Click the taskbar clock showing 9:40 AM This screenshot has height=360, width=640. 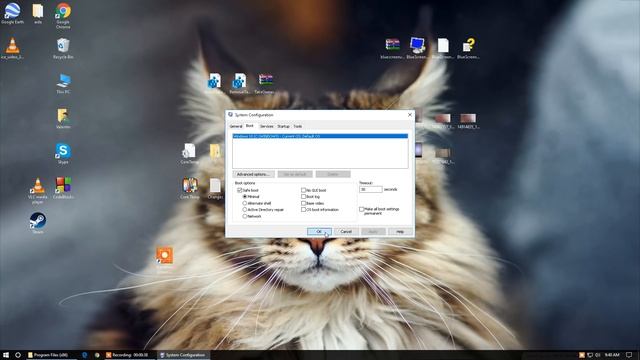pyautogui.click(x=612, y=355)
